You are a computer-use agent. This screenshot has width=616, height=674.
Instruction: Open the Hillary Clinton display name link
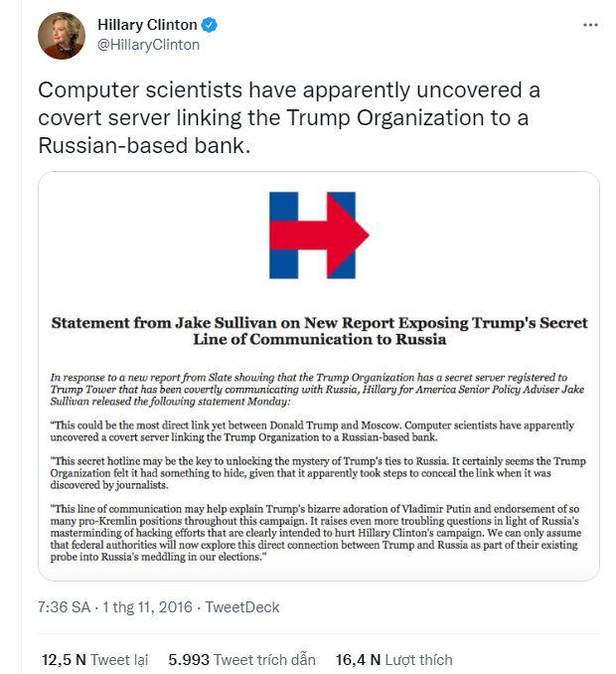click(x=152, y=25)
